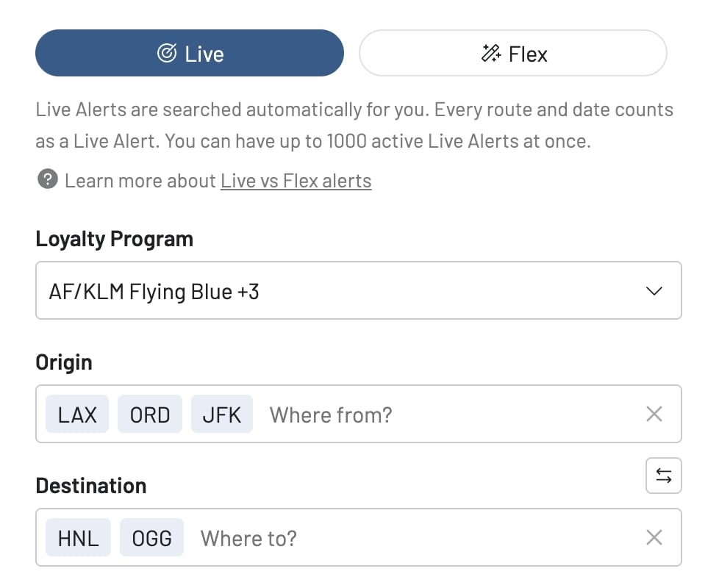Screen dimensions: 719x588
Task: Click the swap origin and destination icon
Action: pyautogui.click(x=663, y=476)
